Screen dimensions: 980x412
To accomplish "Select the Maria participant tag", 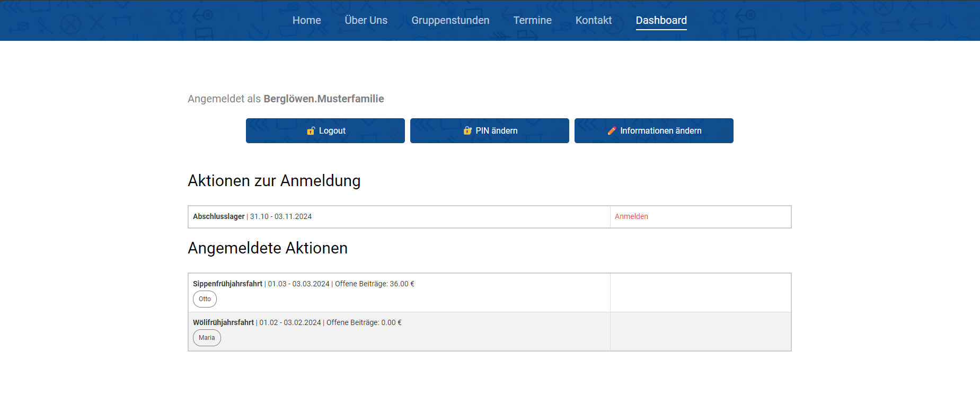I will click(x=207, y=338).
